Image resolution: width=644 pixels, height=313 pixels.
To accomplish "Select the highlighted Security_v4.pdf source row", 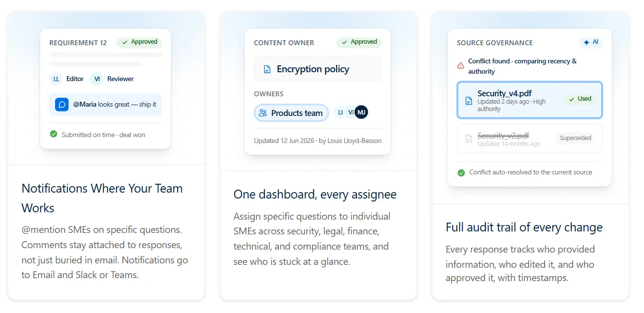I will 529,100.
